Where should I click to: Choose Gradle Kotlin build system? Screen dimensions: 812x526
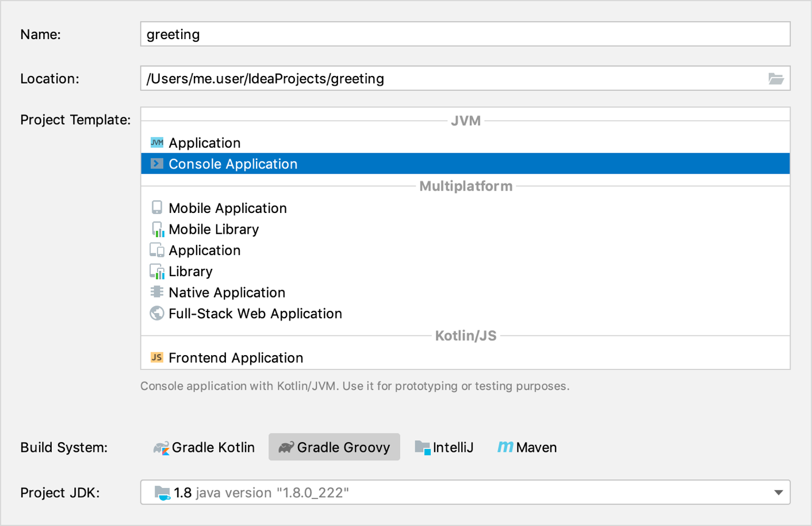204,447
